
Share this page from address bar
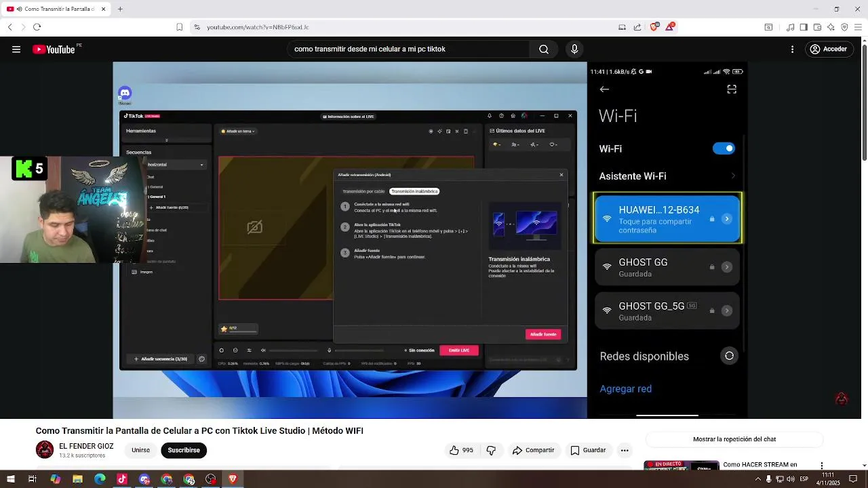(637, 27)
